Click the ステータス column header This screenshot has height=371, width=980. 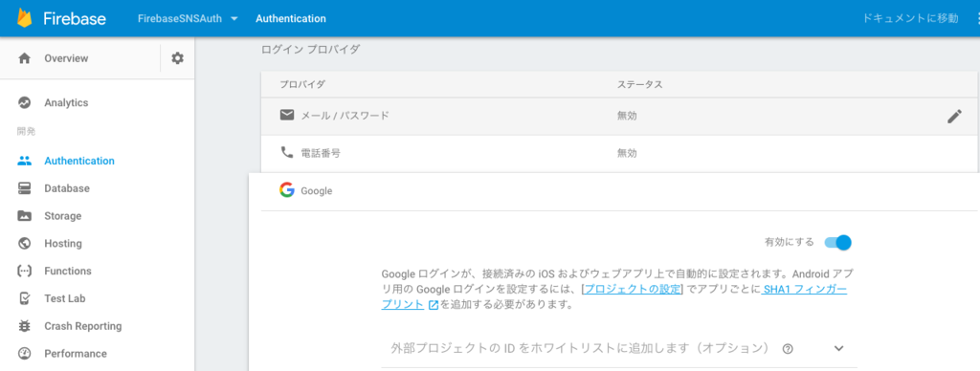click(x=639, y=84)
